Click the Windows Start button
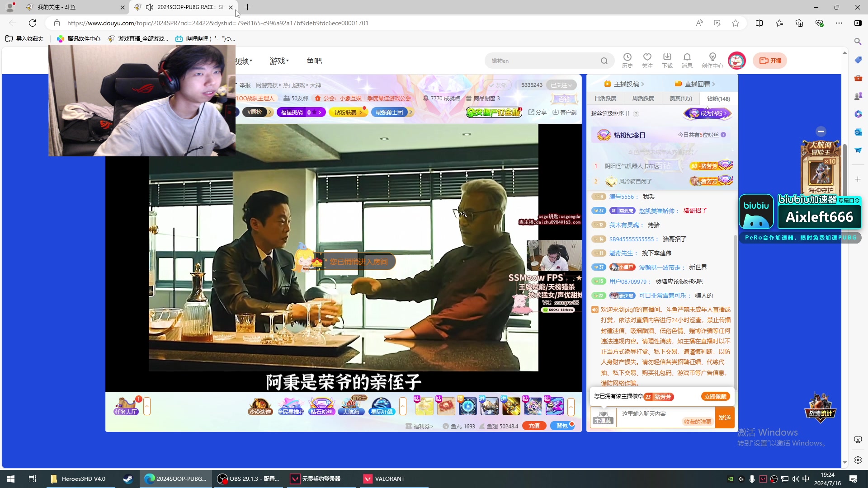Screen dimensions: 868x488 click(x=11, y=479)
